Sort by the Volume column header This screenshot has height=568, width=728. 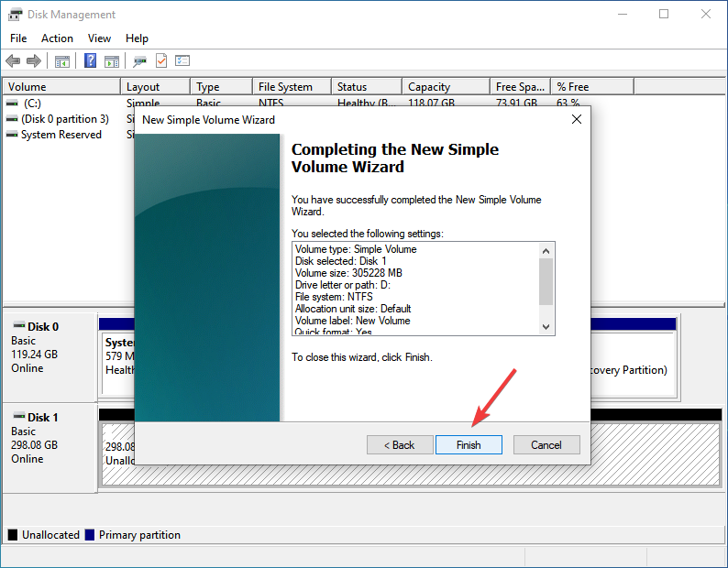click(61, 87)
